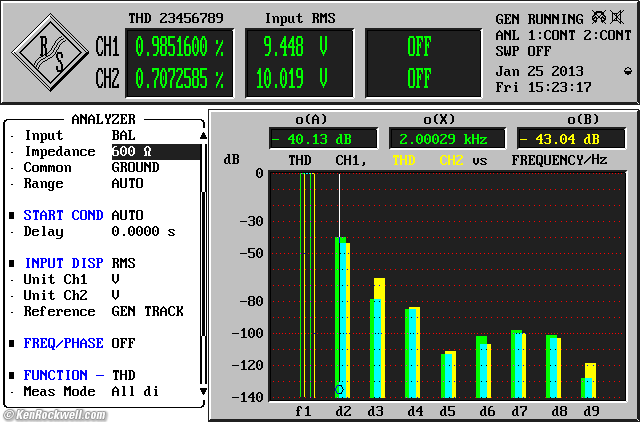Click the d8 harmonic bar

pos(553,366)
